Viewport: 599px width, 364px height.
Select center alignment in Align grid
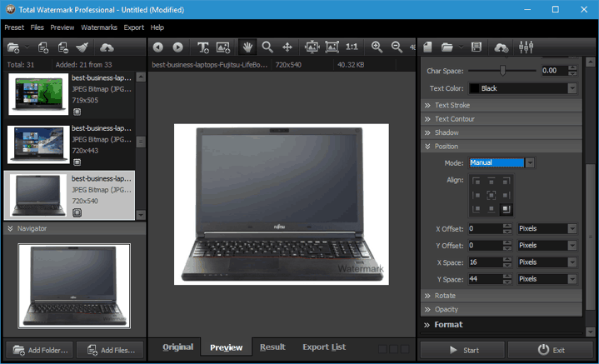coord(492,195)
